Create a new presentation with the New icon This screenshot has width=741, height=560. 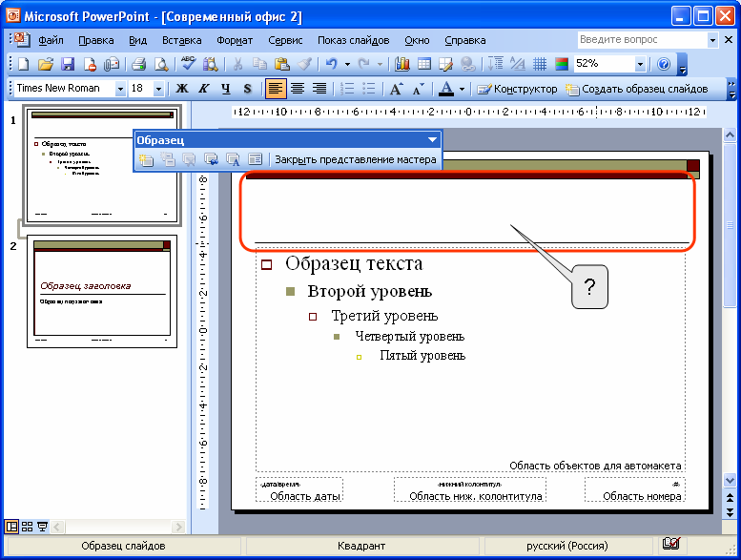tap(23, 64)
